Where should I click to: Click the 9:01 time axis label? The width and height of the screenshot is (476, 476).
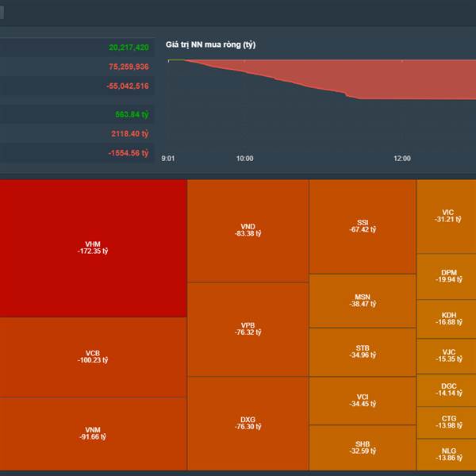pyautogui.click(x=168, y=159)
